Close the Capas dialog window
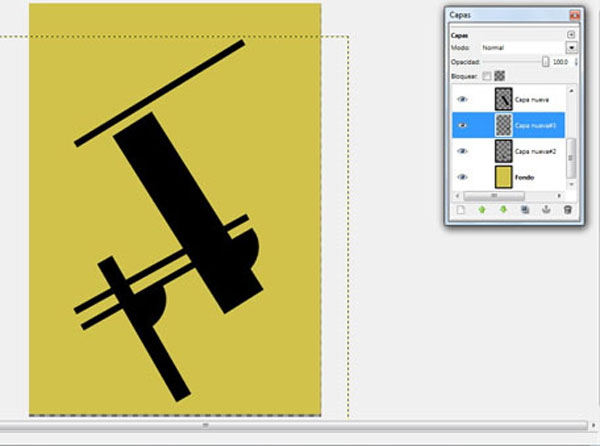 point(574,15)
